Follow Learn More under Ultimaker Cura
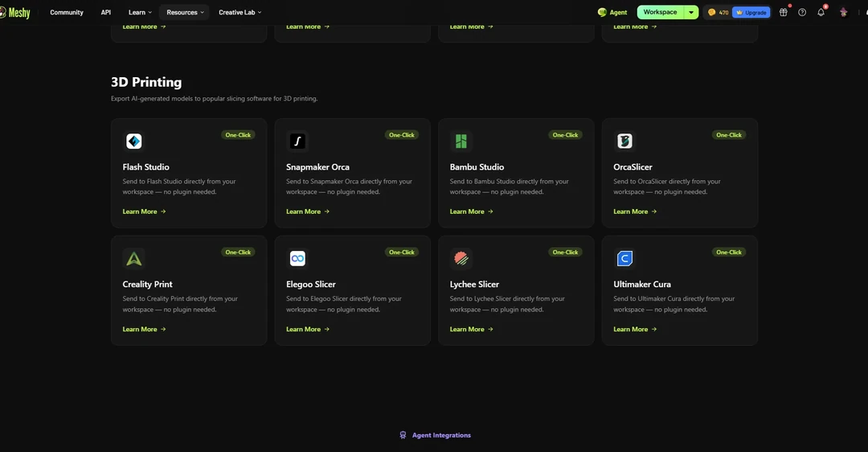868x452 pixels. 635,329
